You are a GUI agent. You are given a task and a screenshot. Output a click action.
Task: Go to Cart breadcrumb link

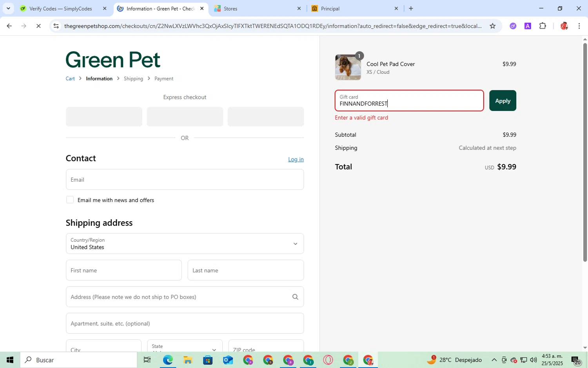pos(70,78)
